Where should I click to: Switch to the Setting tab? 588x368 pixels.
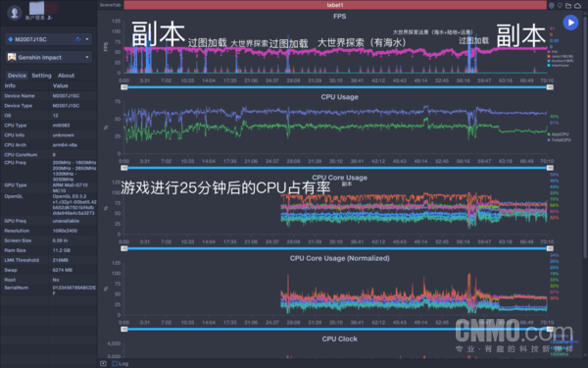pos(41,76)
